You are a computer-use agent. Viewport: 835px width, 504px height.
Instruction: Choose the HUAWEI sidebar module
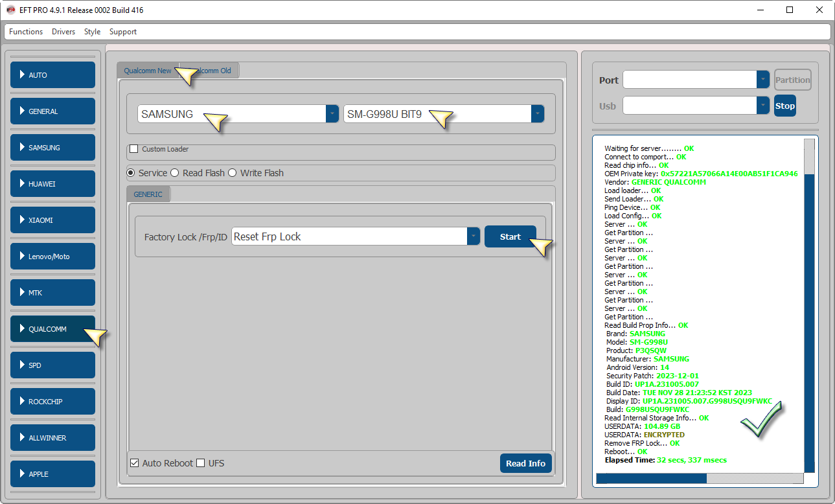pos(52,184)
